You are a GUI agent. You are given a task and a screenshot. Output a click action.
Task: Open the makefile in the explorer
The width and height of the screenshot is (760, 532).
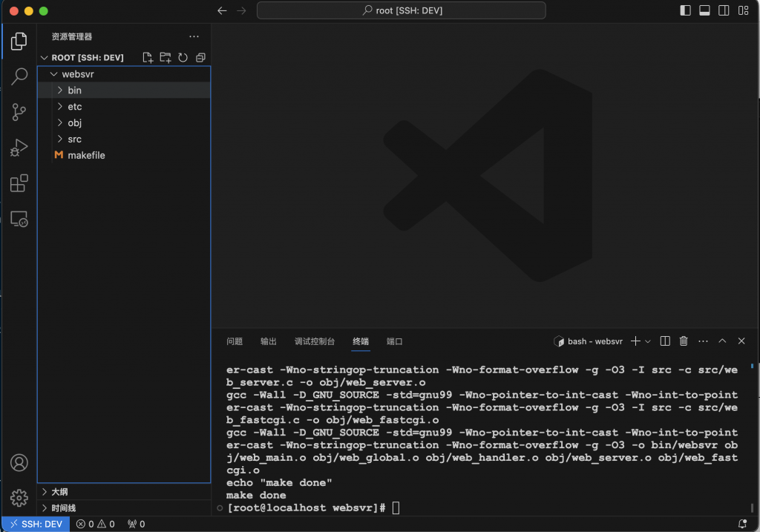[86, 155]
